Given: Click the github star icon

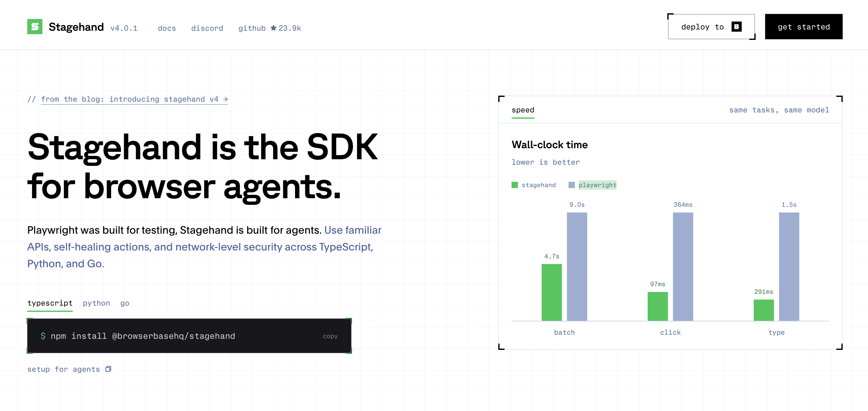Looking at the screenshot, I should (x=274, y=28).
